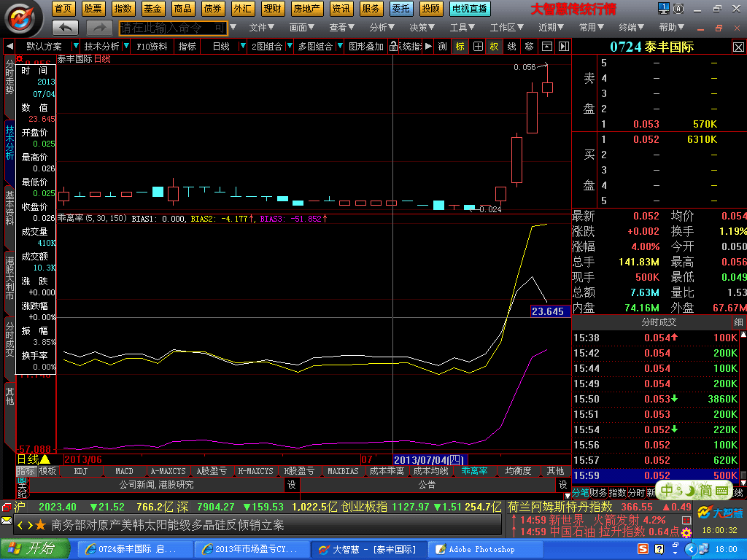Close the 0724 泰丰国际 quote panel
747x560 pixels.
[738, 47]
